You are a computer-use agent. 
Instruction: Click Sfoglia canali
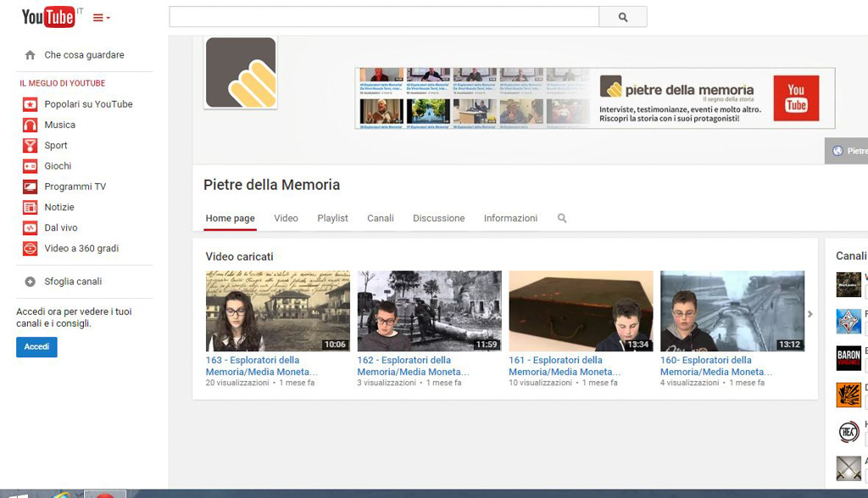(x=73, y=282)
